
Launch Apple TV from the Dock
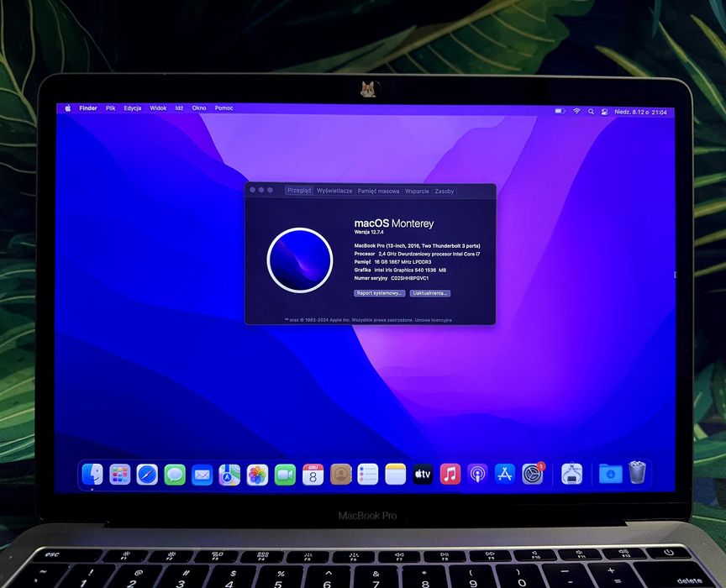click(x=423, y=474)
